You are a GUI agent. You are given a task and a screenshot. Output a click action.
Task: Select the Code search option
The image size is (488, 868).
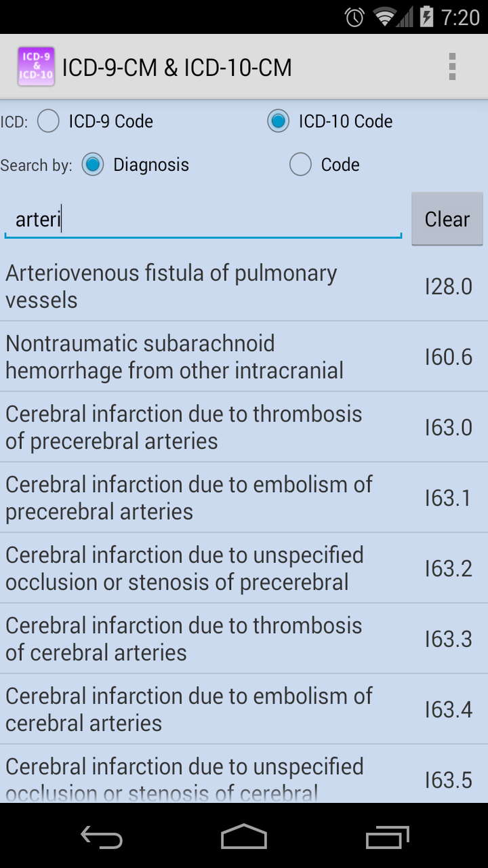(x=300, y=164)
